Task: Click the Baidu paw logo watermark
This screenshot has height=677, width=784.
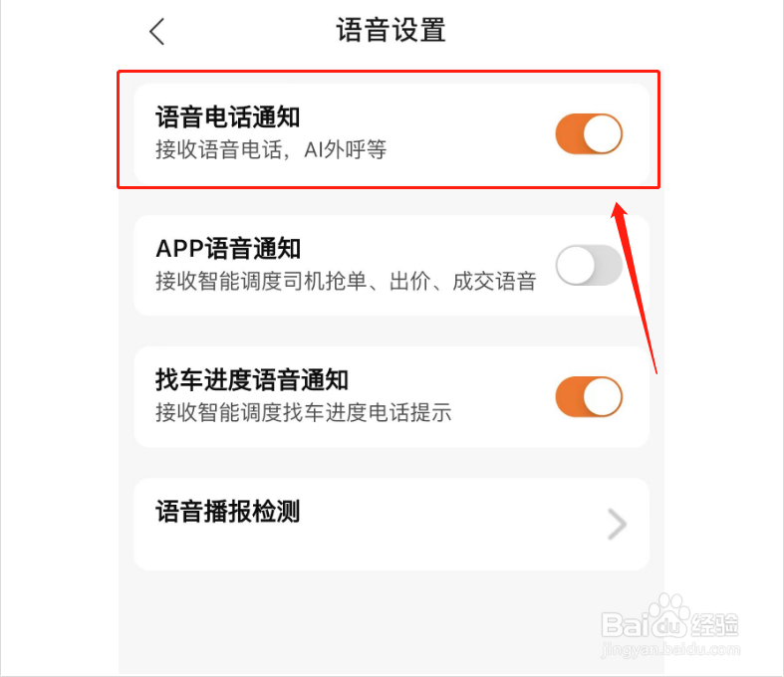Action: [x=670, y=616]
